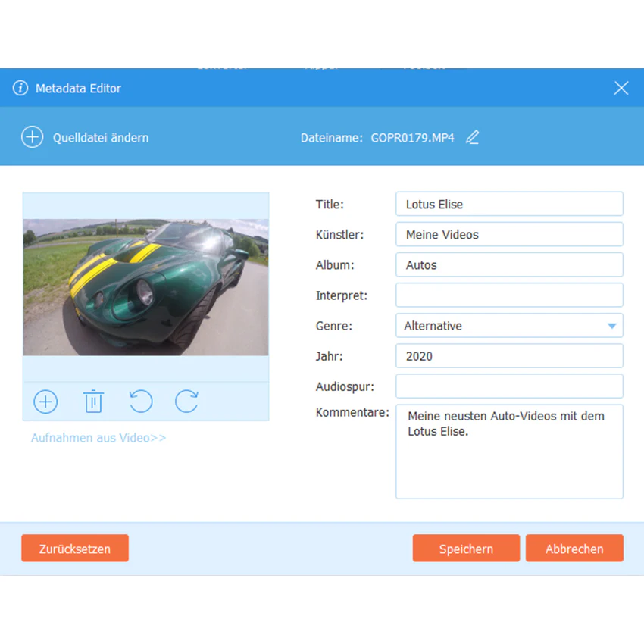Click the Zurücksetzen button
This screenshot has width=644, height=644.
(x=75, y=549)
